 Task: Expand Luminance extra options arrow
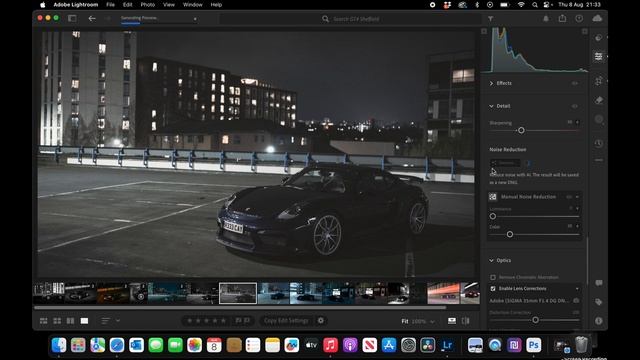click(578, 209)
